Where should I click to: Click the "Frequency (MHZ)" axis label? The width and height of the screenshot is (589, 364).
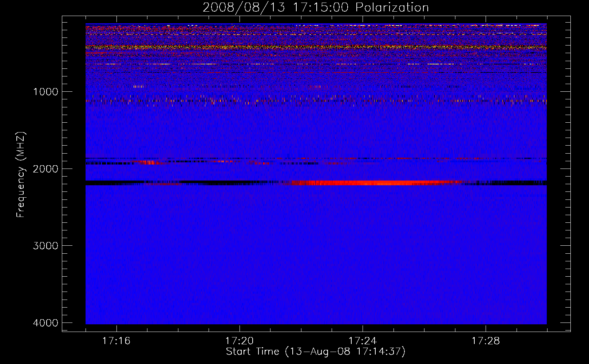[x=21, y=175]
